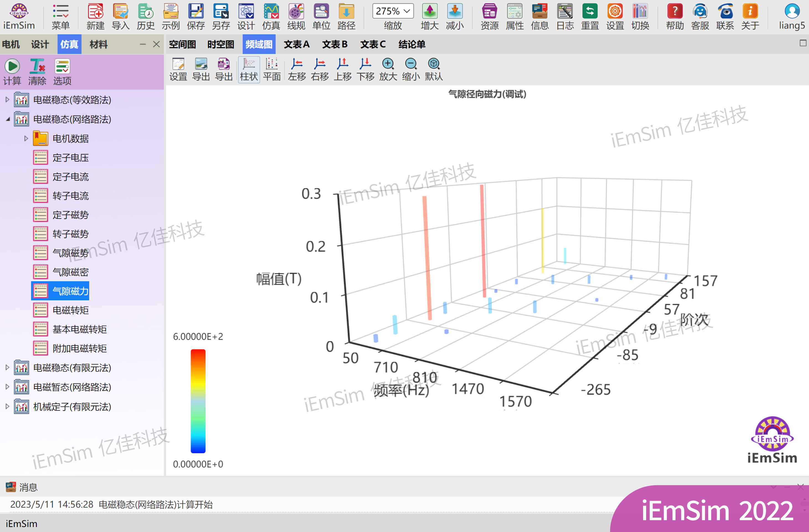Expand the 电磁暂态(网络路法) tree node
This screenshot has height=532, width=809.
(7, 387)
